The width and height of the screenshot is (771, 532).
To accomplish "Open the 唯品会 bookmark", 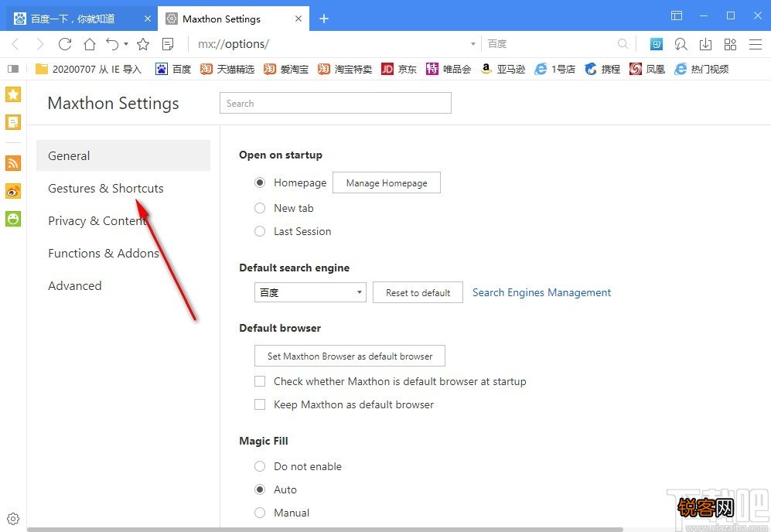I will 449,69.
